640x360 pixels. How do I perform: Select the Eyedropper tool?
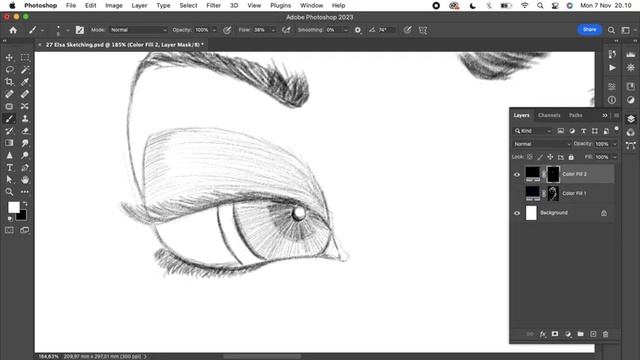[25, 82]
